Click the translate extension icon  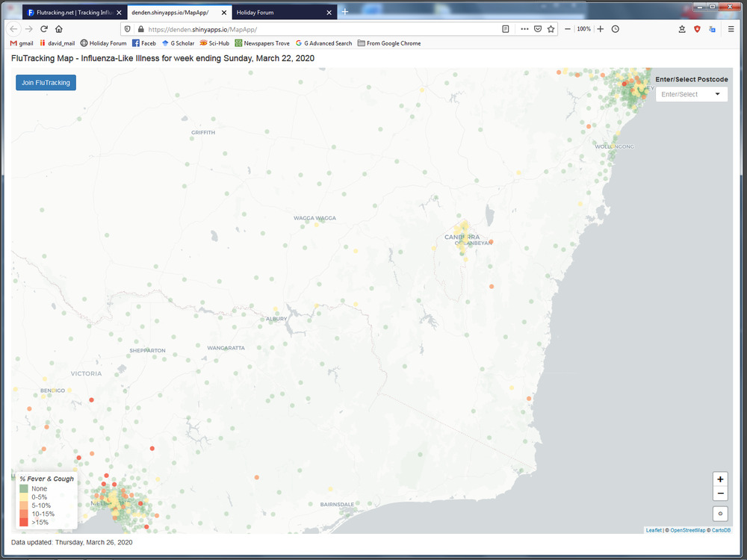pos(712,29)
